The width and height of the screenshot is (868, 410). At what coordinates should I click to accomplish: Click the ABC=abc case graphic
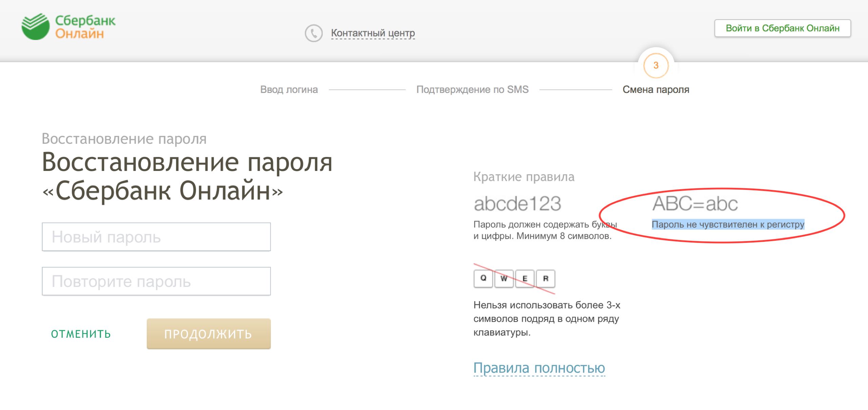pos(695,203)
